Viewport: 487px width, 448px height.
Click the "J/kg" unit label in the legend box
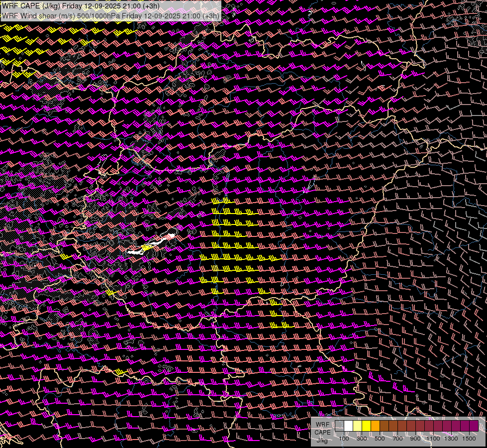point(322,441)
